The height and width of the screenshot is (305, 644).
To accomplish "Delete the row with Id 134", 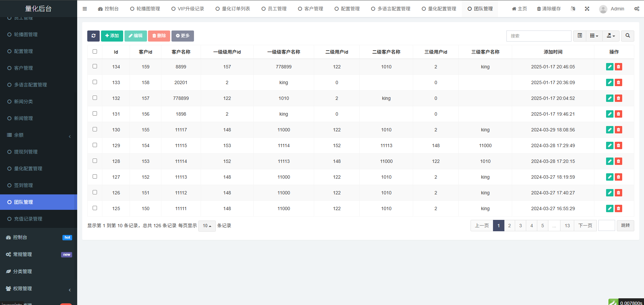I will tap(618, 67).
